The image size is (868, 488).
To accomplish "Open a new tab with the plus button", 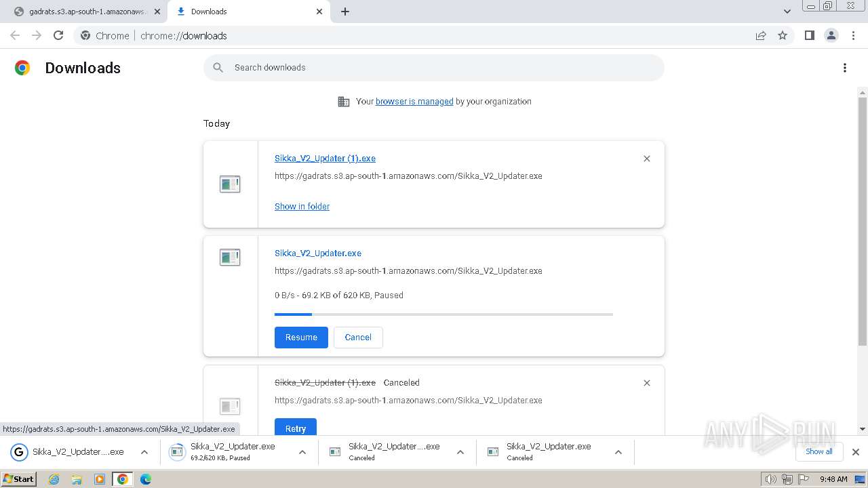I will [x=345, y=12].
